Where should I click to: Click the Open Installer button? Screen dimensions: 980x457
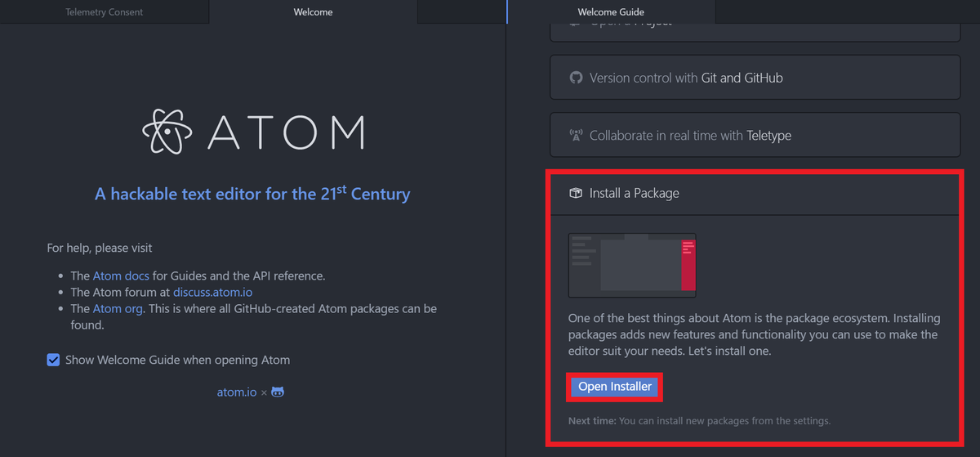(615, 387)
